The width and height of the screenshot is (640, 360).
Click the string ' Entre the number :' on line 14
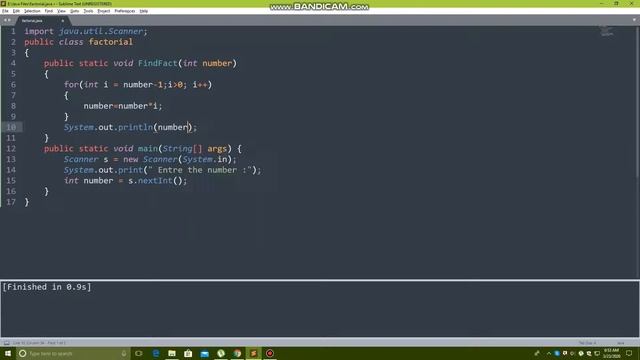tap(200, 170)
